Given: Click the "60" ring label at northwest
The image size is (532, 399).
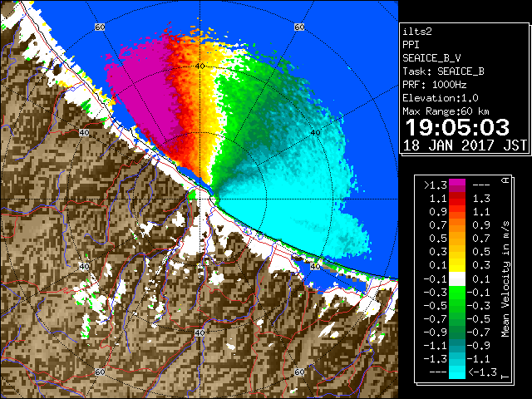Looking at the screenshot, I should coord(100,27).
